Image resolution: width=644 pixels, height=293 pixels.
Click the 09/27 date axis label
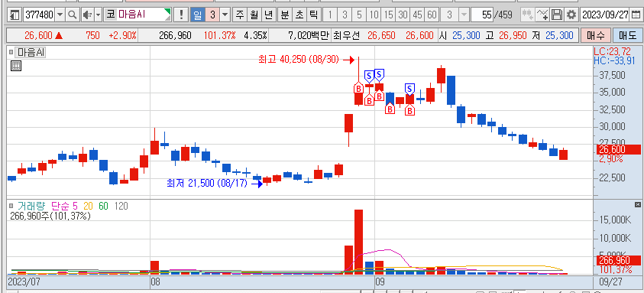610,282
